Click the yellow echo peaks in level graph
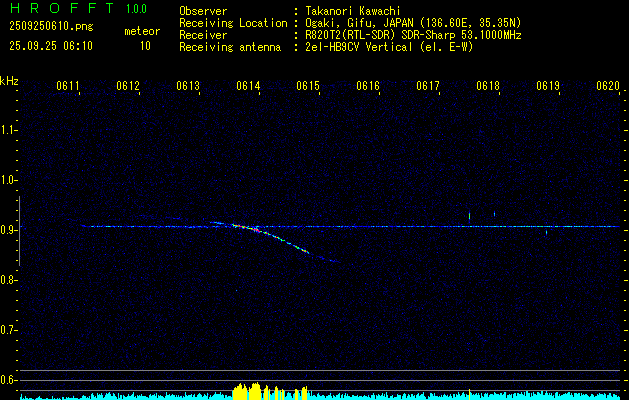Screen dimensions: 629x400 [x=270, y=392]
